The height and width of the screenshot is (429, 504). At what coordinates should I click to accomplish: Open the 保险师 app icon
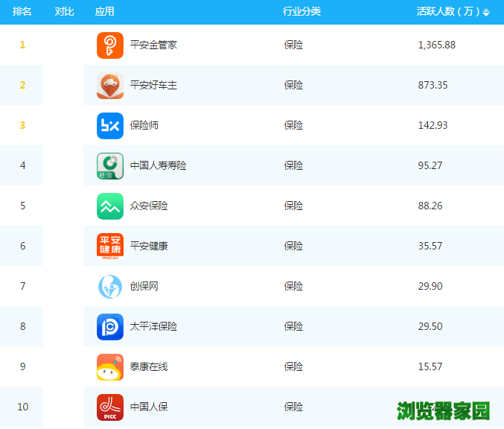tap(109, 126)
